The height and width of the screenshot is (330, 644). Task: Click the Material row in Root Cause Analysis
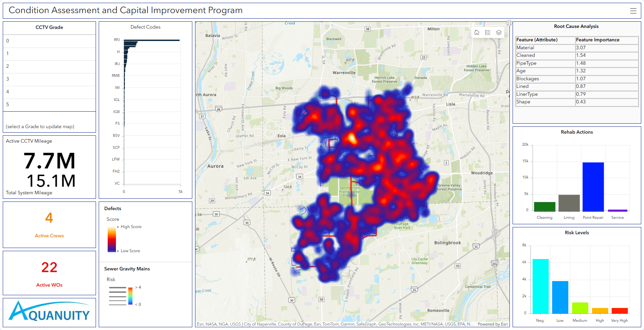click(545, 48)
